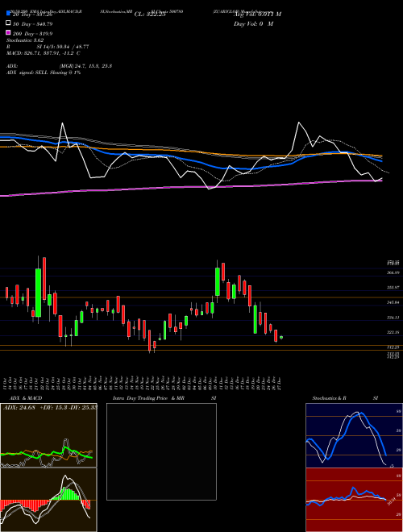Select the '50 Day - 340.79' legend text

[x=33, y=24]
